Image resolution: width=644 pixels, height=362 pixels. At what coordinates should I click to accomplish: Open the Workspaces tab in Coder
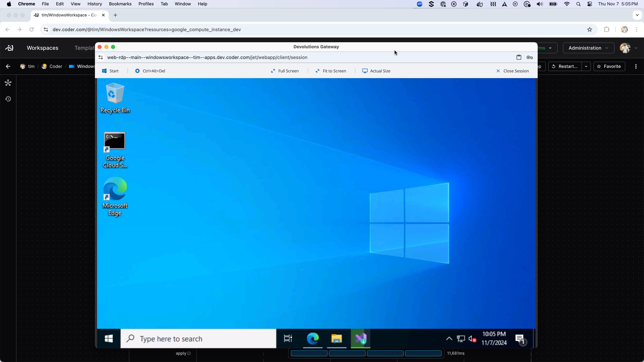click(x=42, y=48)
